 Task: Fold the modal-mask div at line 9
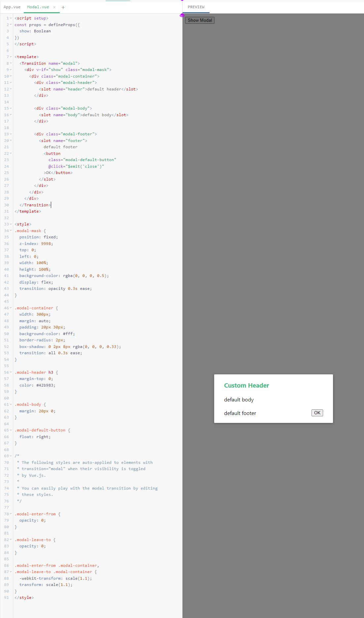coord(11,70)
